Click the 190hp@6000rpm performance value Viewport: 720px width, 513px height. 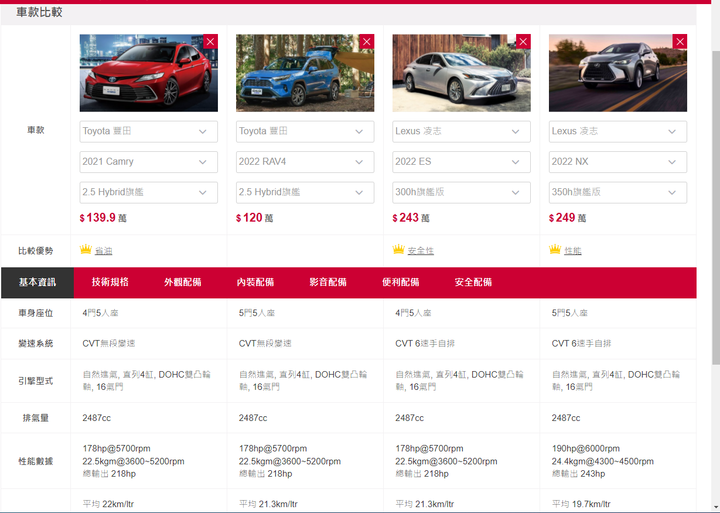585,448
